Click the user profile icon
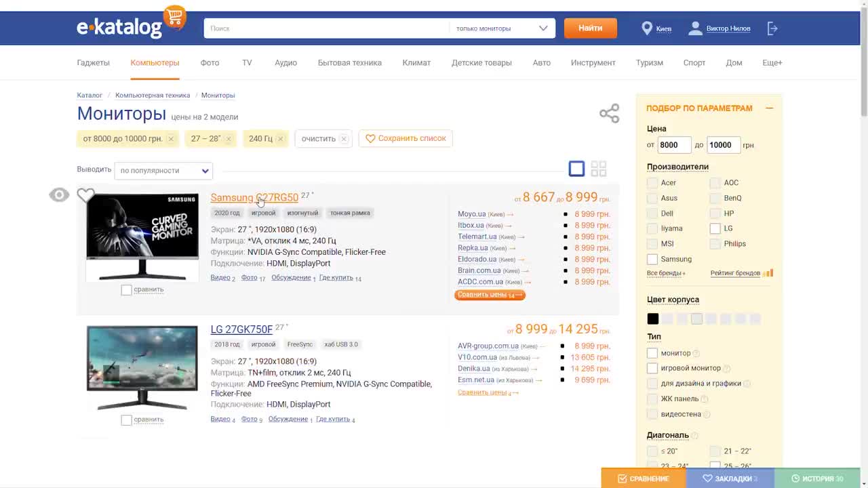 click(x=695, y=28)
